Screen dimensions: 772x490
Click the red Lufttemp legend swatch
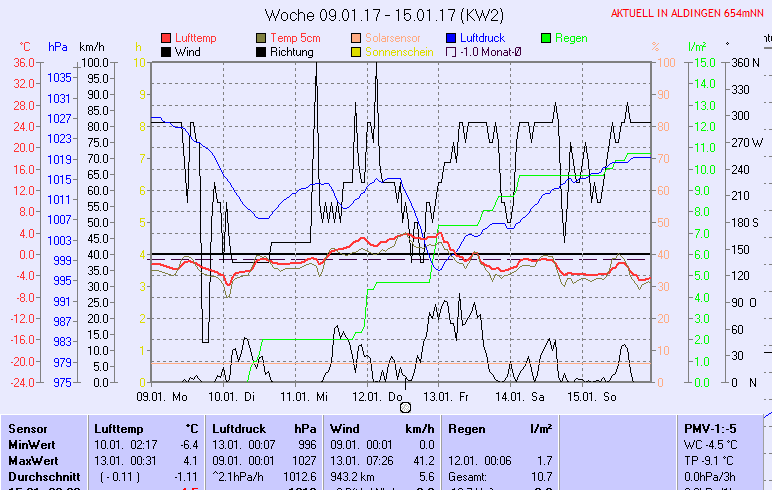[x=166, y=38]
